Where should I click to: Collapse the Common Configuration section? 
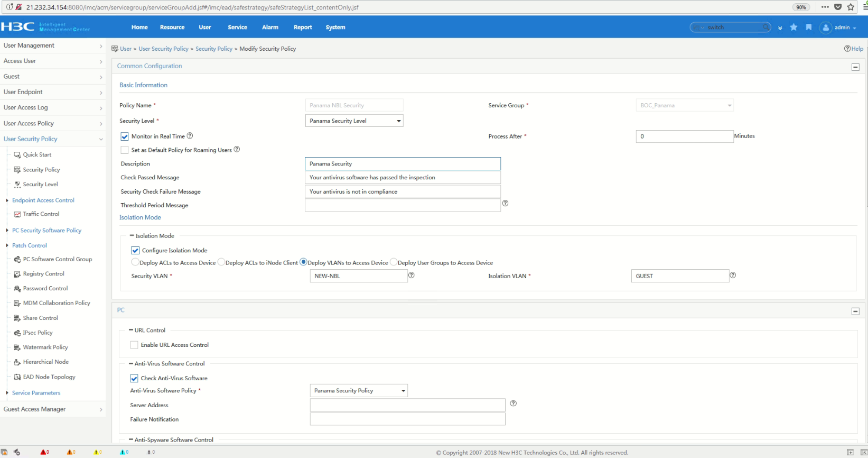click(855, 67)
